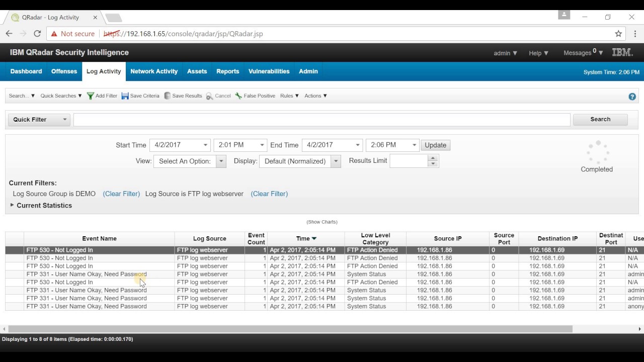Screen dimensions: 644x362
Task: Bookmark this page with the star icon
Action: click(x=618, y=34)
